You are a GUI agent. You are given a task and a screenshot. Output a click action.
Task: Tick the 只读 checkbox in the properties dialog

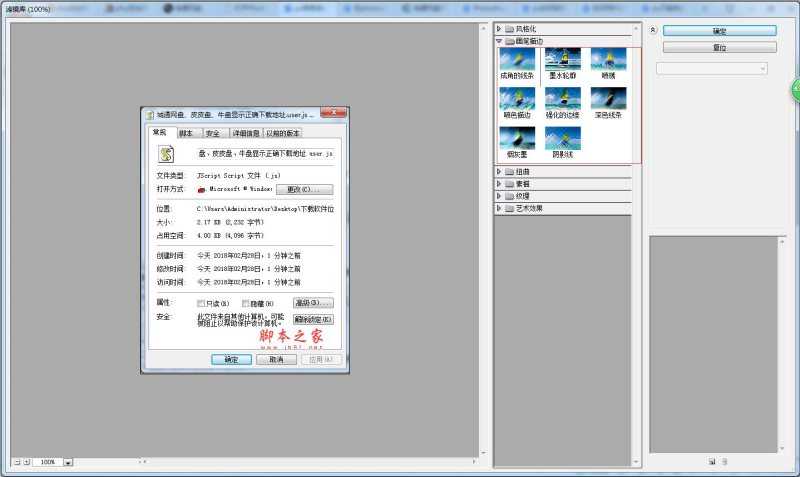[x=201, y=303]
